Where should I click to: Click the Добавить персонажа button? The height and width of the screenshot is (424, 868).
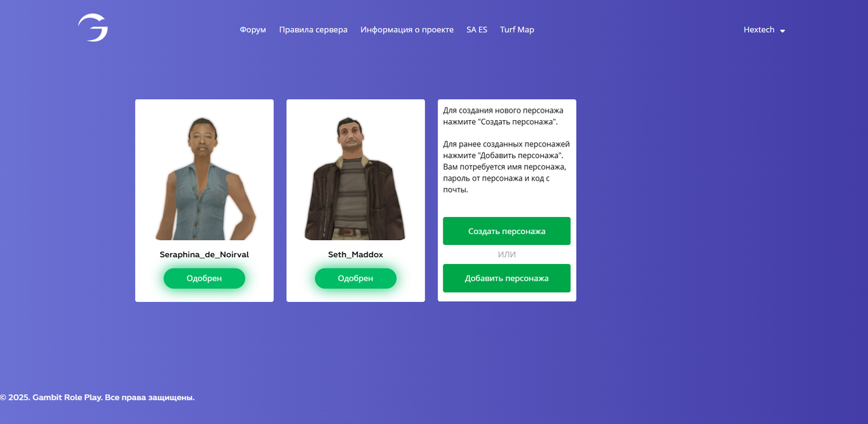507,278
